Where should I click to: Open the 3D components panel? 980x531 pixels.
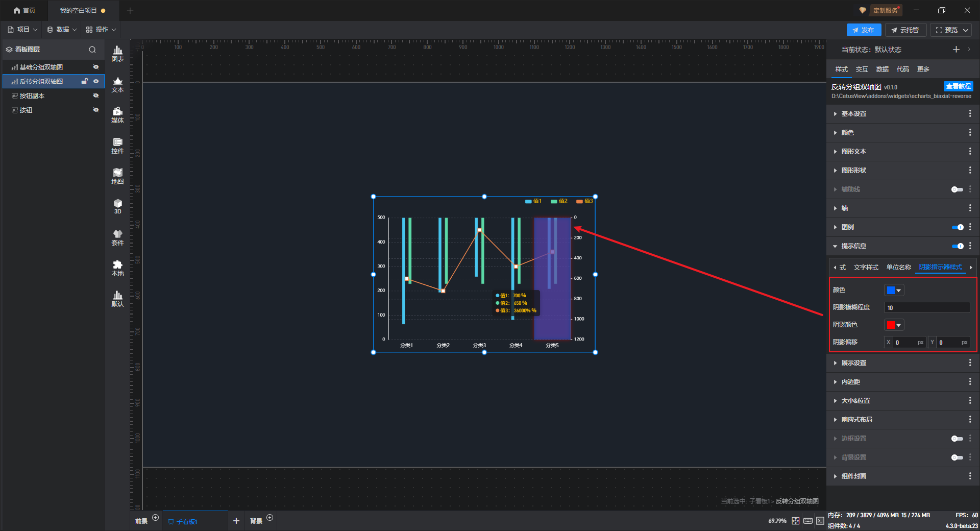117,206
